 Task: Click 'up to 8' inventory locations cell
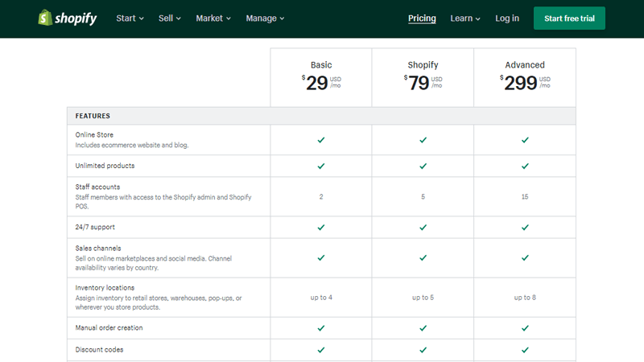click(525, 297)
